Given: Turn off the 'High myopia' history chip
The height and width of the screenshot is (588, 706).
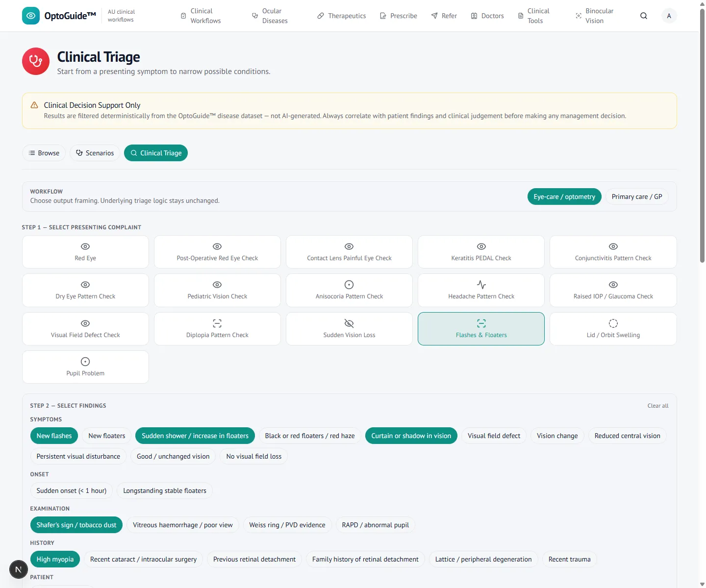Looking at the screenshot, I should [x=55, y=559].
